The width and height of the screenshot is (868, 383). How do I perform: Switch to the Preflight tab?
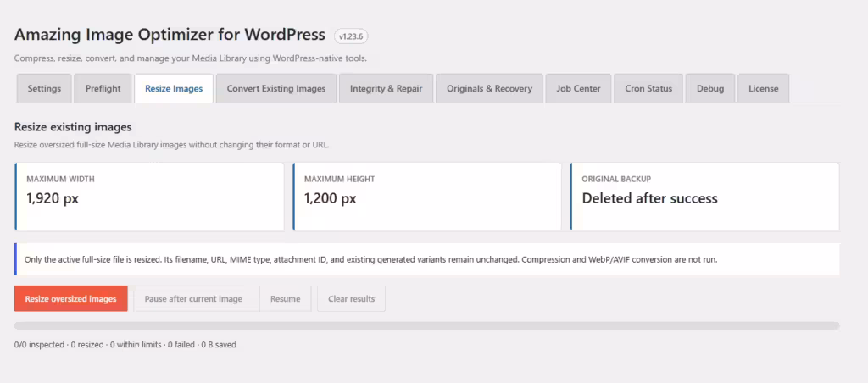(x=103, y=89)
